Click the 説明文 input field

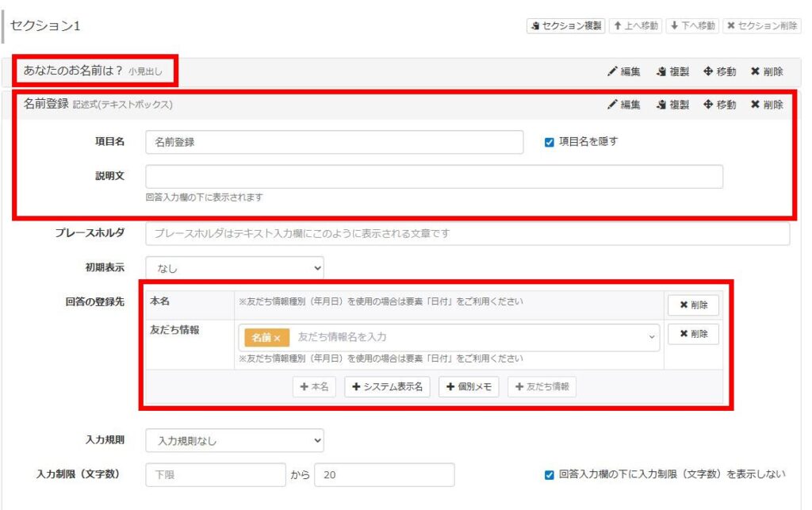pos(434,177)
